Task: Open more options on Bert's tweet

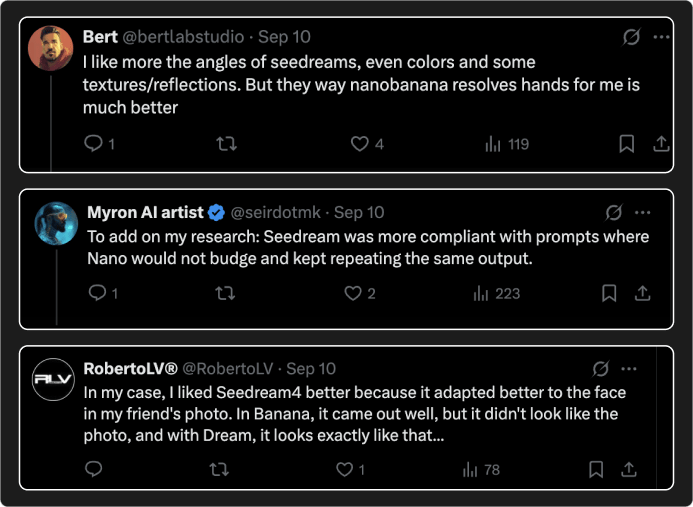Action: click(x=661, y=37)
